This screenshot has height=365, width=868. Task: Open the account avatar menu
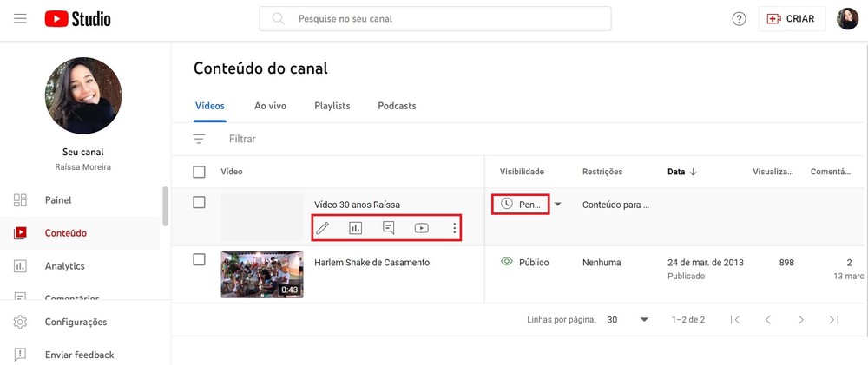847,19
